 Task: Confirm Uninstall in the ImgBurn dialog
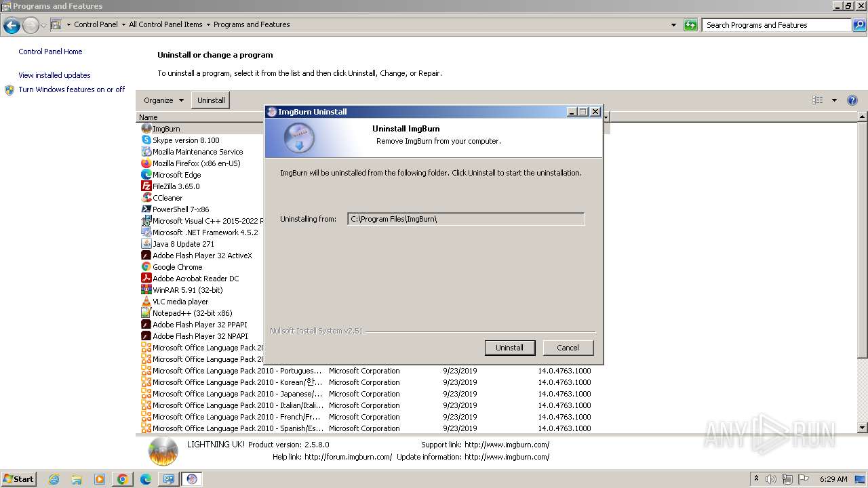pos(509,348)
